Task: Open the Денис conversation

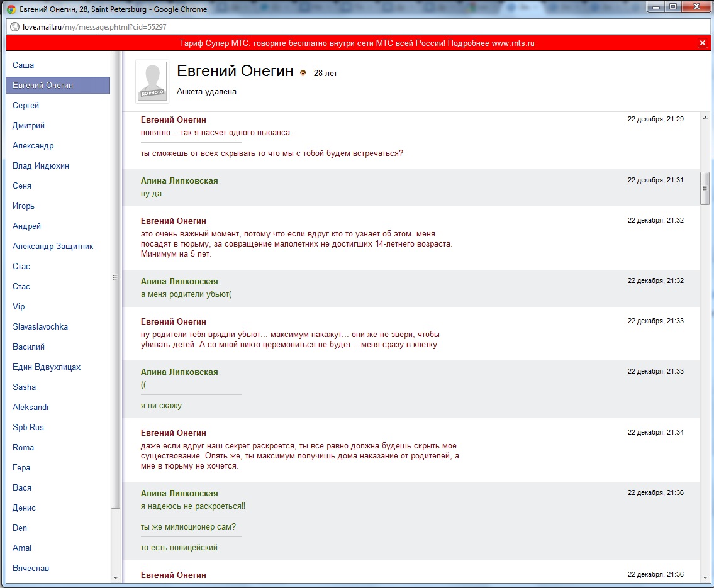Action: click(24, 508)
